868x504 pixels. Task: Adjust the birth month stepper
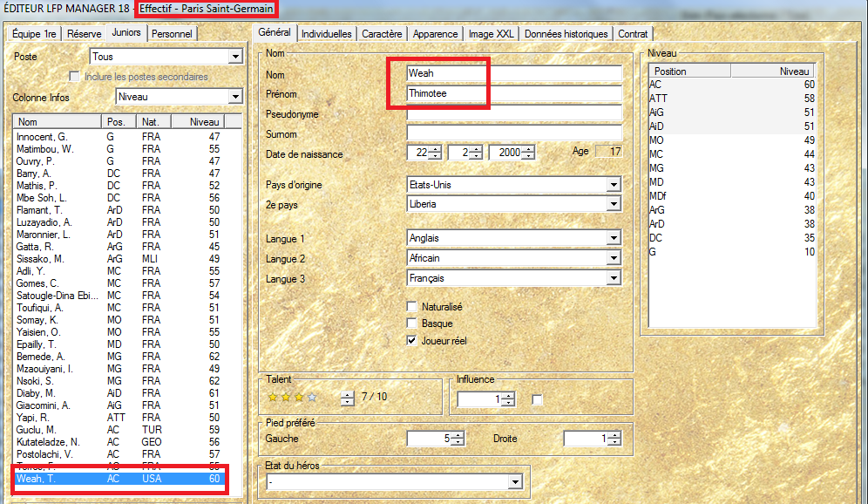point(476,153)
